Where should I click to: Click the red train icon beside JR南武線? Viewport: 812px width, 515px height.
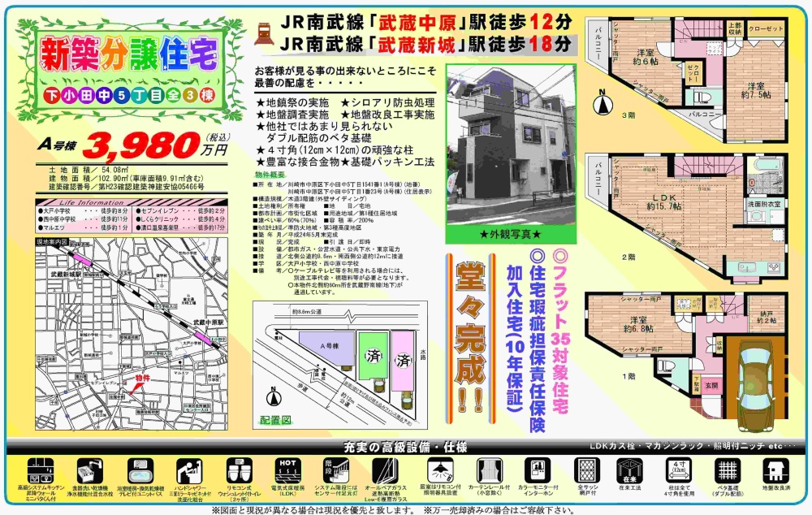pos(266,34)
